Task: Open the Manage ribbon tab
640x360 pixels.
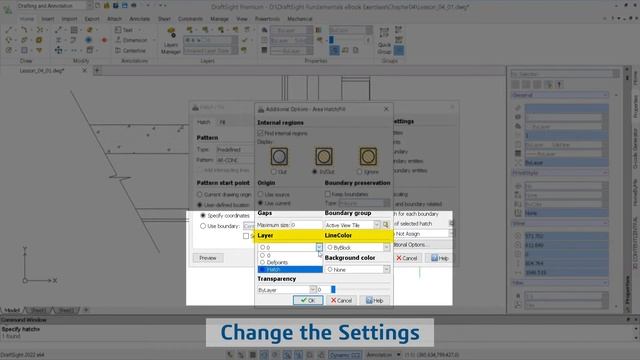Action: tap(219, 19)
